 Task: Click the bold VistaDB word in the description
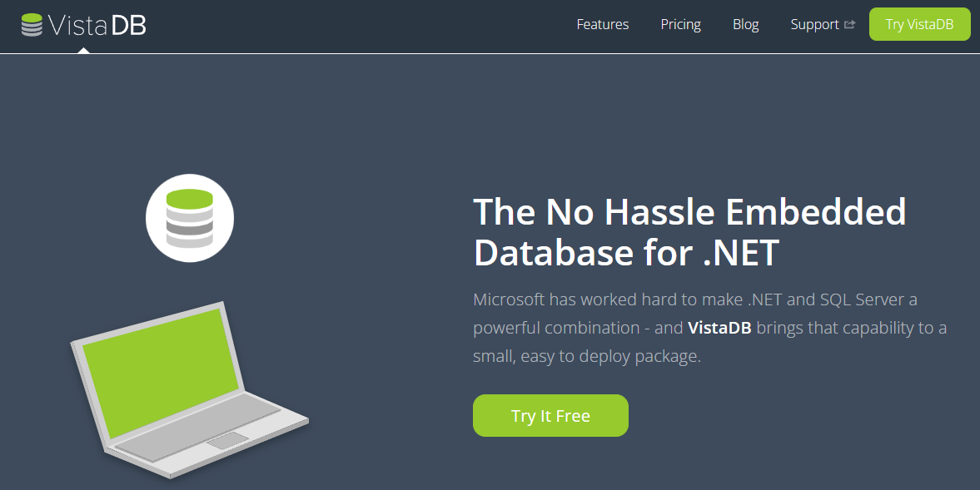(x=719, y=328)
